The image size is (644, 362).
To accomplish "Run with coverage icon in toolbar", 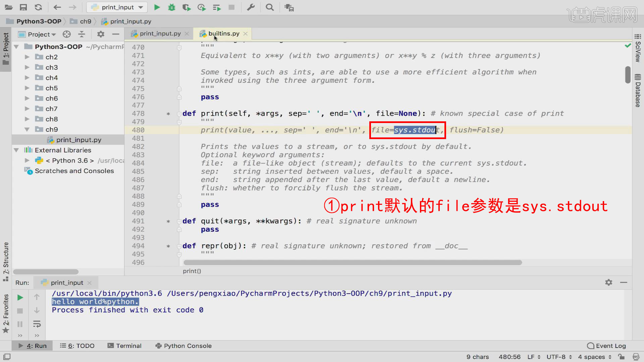I will click(186, 7).
